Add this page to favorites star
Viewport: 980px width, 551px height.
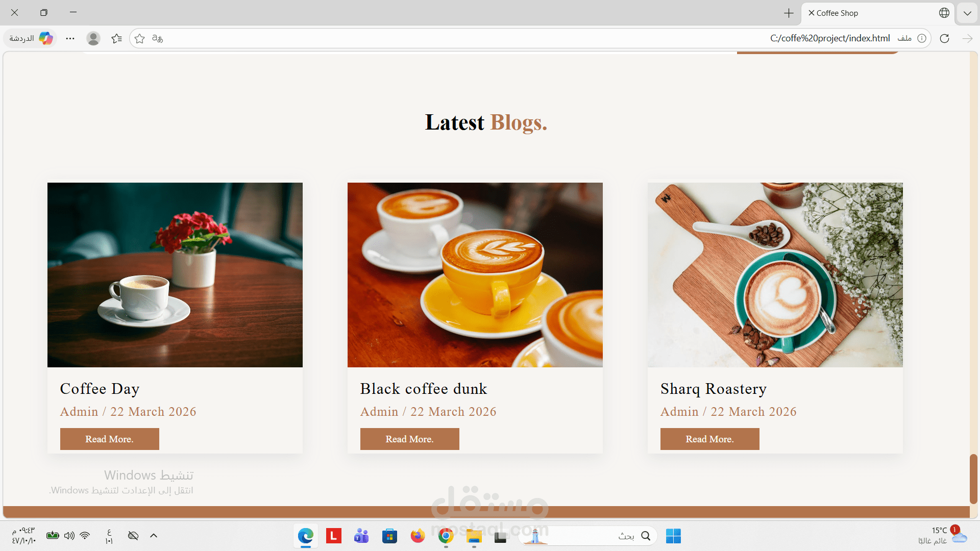pyautogui.click(x=140, y=38)
